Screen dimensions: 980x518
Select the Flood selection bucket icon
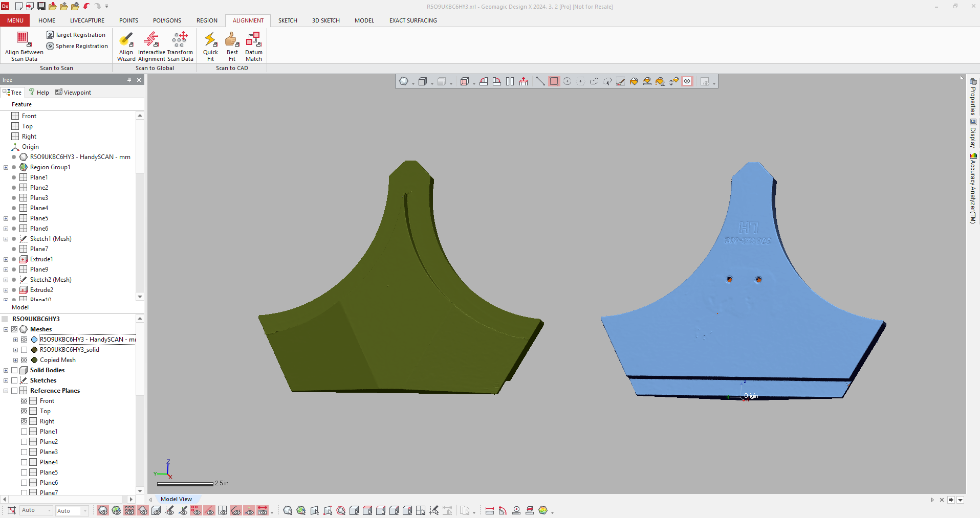point(634,81)
